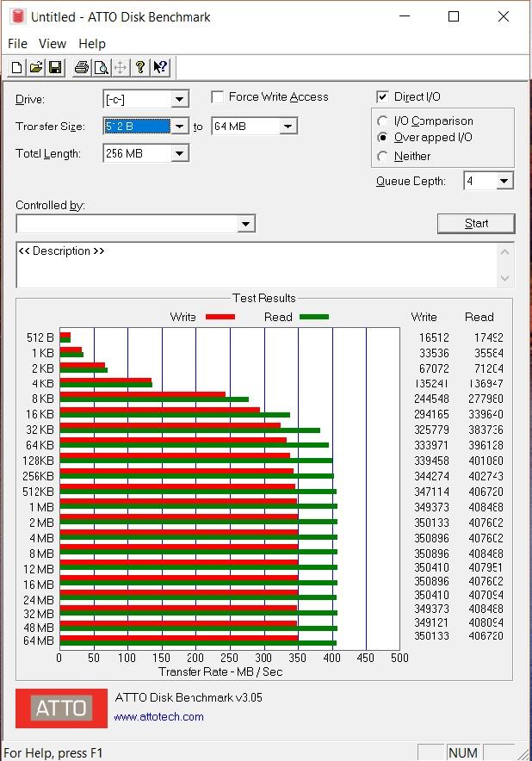Click the ATTO app icon in title bar
The width and height of the screenshot is (532, 761).
click(x=17, y=16)
